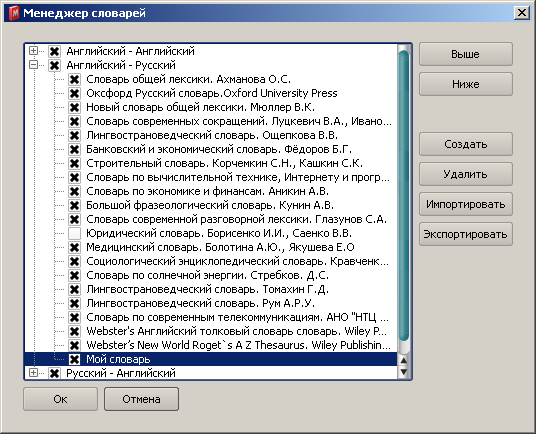Click the Создать button

click(466, 144)
